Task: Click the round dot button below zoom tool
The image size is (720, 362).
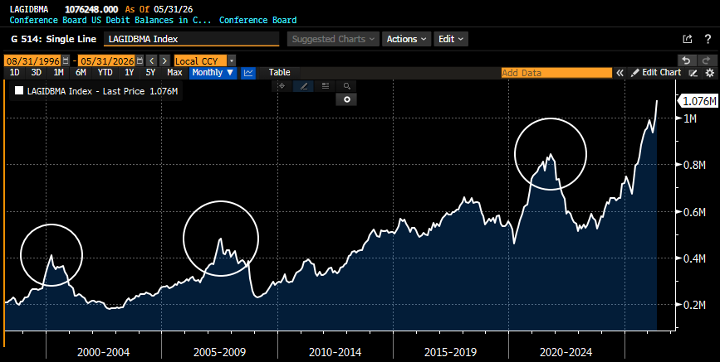Action: (x=347, y=99)
